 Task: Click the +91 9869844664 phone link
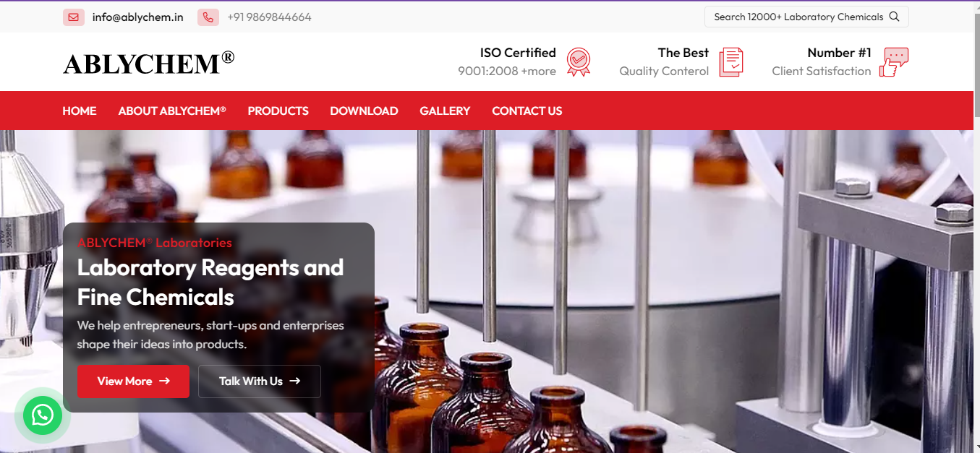click(269, 17)
